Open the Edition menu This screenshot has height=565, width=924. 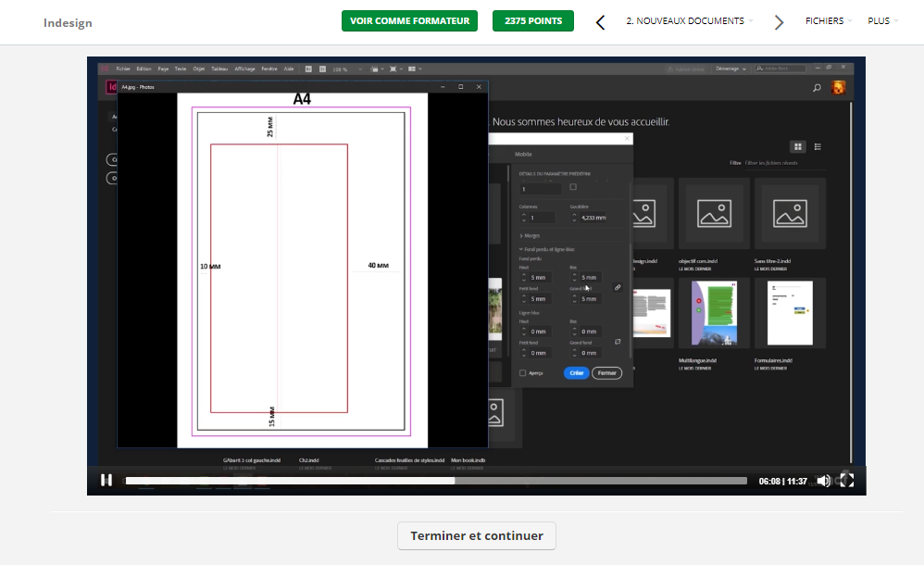point(144,69)
